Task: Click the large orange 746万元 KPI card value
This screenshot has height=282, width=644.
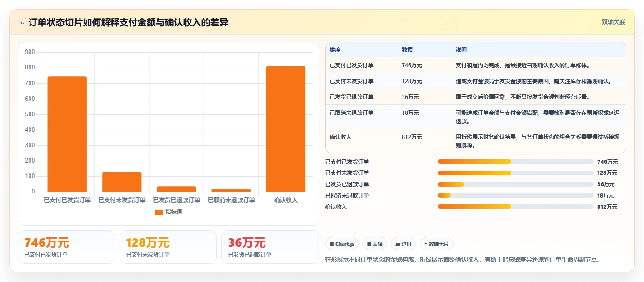Action: (x=47, y=243)
